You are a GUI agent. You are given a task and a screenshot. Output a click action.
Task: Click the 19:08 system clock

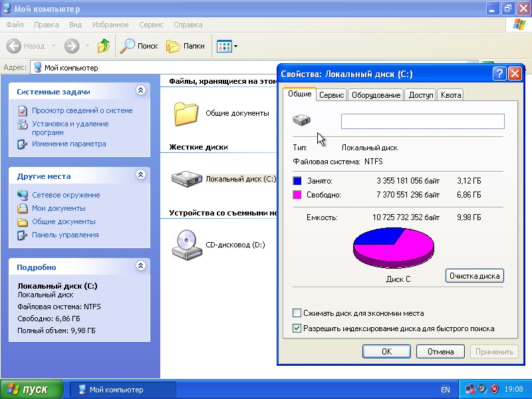tap(513, 389)
